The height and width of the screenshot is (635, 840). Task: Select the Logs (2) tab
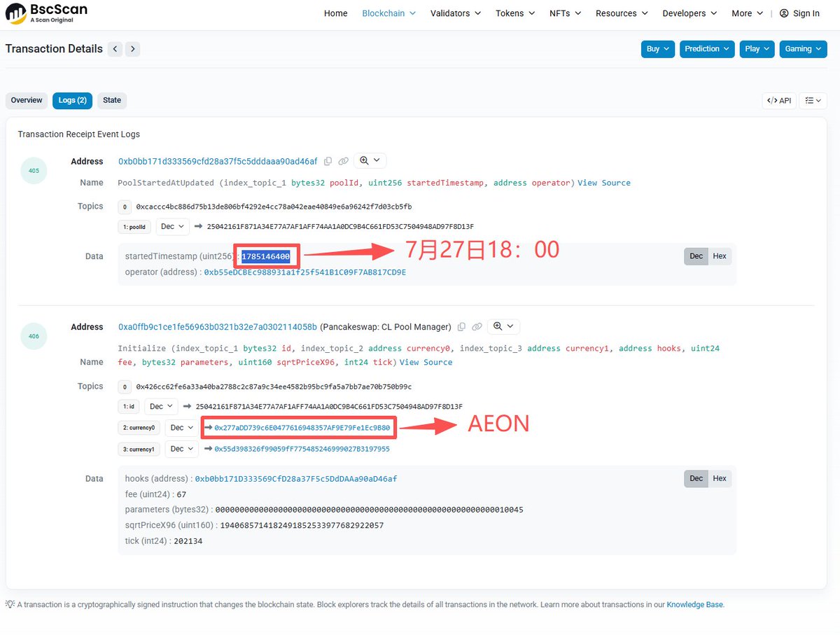click(x=72, y=101)
